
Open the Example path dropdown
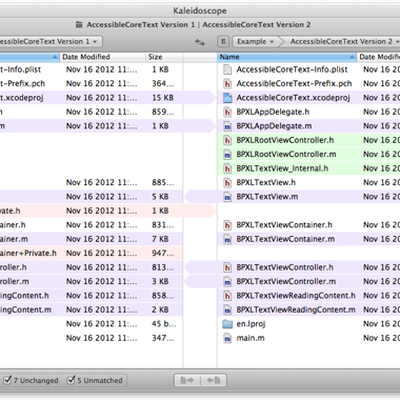point(255,42)
